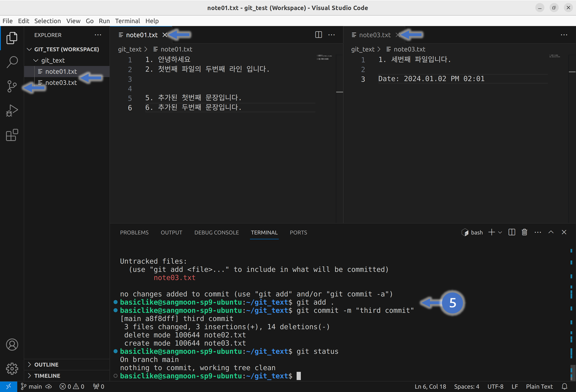Viewport: 576px width, 392px height.
Task: Open more actions for note03.txt editor group
Action: coord(564,35)
